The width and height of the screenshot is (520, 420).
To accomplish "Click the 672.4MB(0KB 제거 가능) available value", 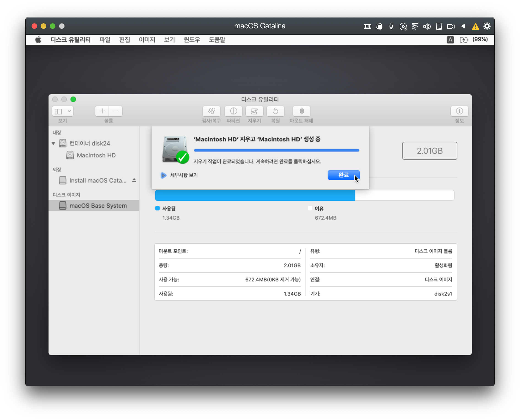I will pyautogui.click(x=273, y=280).
